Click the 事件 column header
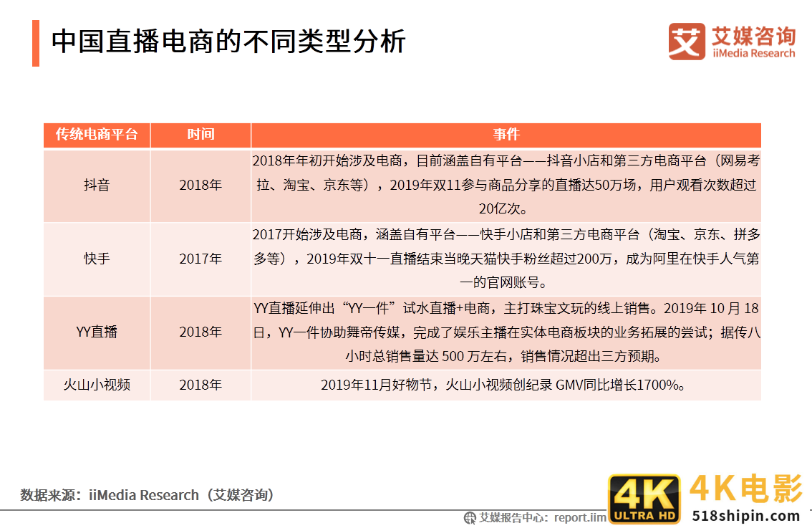The width and height of the screenshot is (812, 528). point(506,135)
